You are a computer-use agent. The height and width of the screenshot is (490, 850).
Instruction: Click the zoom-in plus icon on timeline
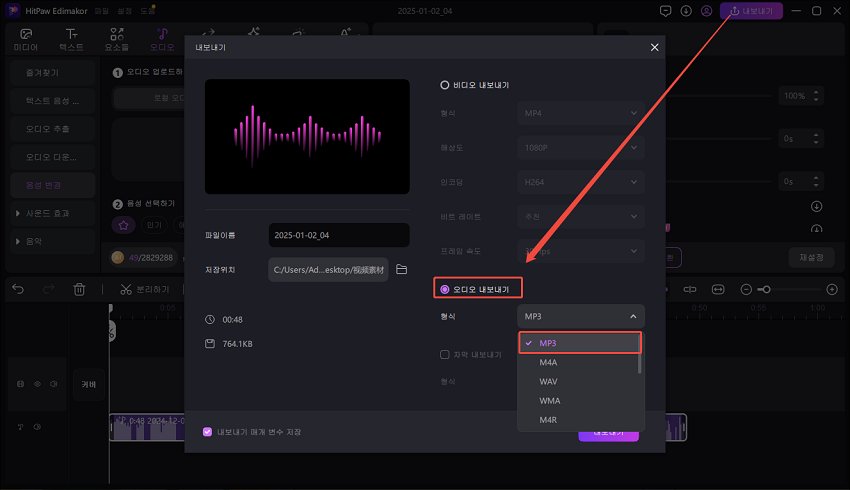click(x=832, y=289)
